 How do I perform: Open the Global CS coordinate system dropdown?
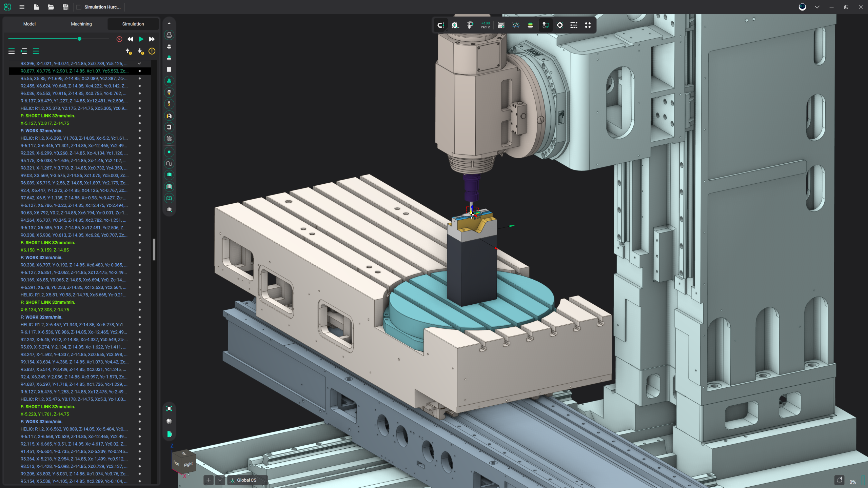click(x=248, y=480)
